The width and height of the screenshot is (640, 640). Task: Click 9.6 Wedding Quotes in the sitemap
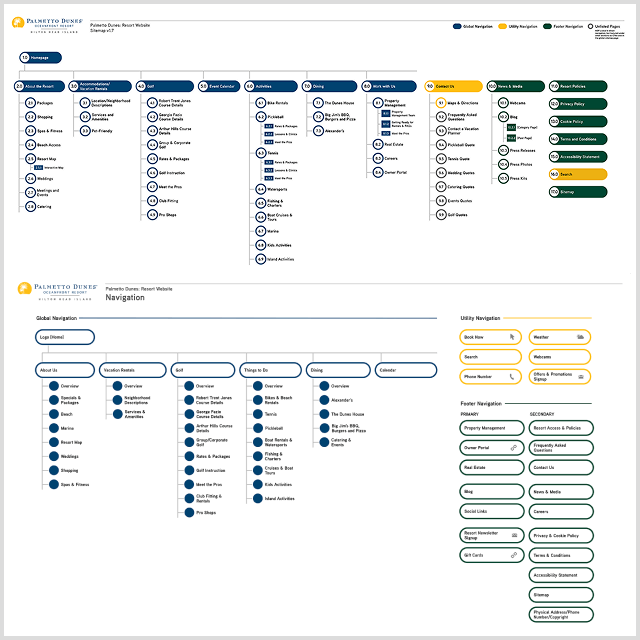(x=455, y=173)
